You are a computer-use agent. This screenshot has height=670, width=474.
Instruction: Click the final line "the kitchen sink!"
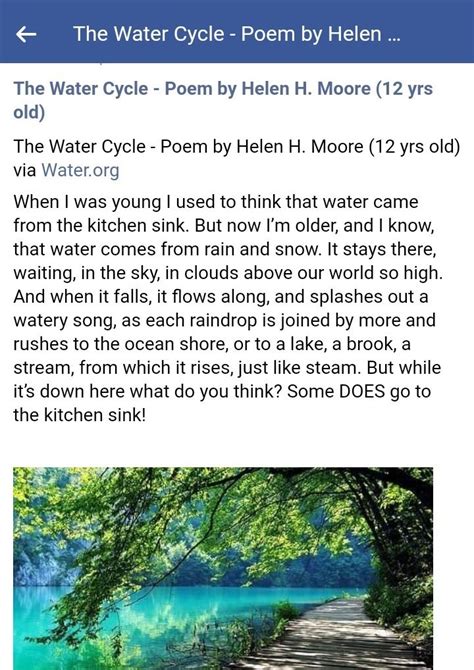[x=79, y=415]
